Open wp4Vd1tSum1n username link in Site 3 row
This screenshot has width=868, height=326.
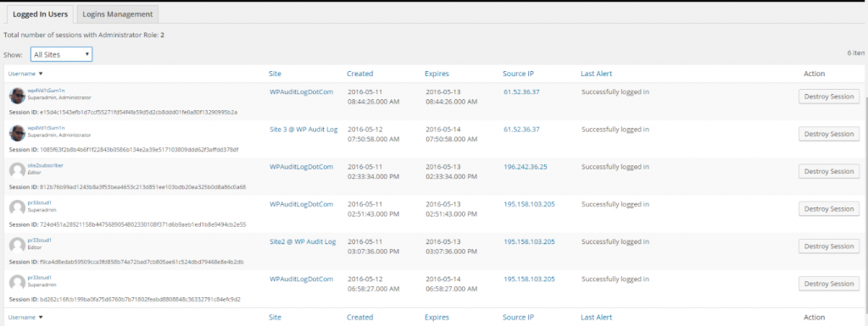pyautogui.click(x=46, y=128)
